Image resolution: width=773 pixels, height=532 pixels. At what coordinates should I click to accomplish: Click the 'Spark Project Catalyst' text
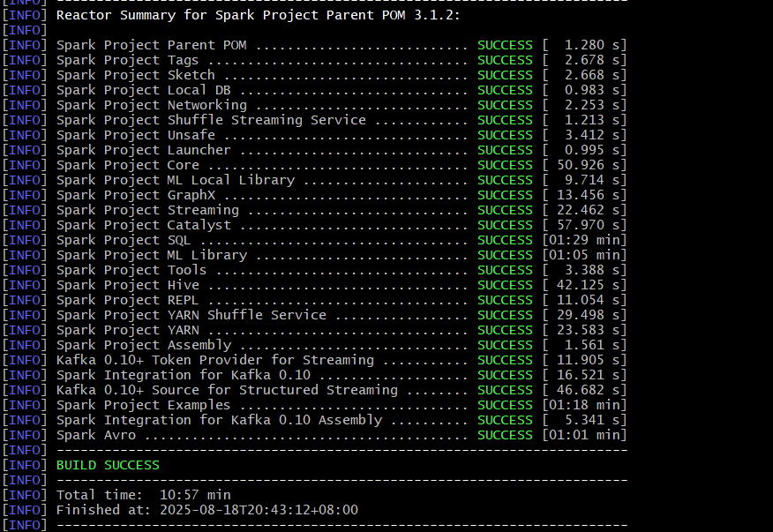[x=144, y=225]
